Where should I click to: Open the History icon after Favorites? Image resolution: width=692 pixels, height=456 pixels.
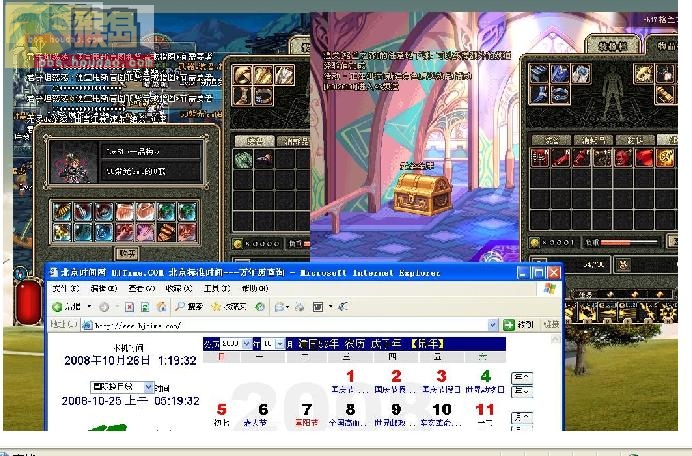click(x=260, y=306)
